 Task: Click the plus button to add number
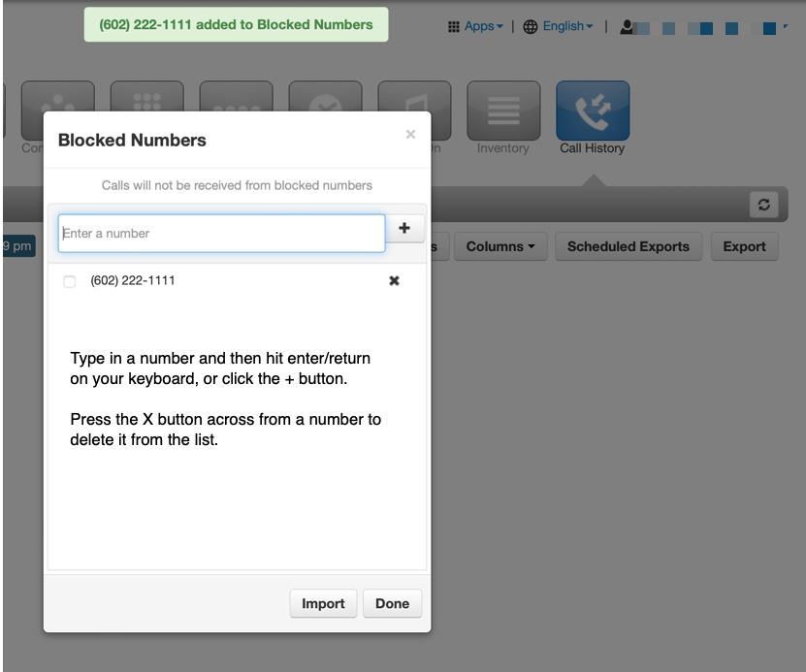[x=404, y=229]
